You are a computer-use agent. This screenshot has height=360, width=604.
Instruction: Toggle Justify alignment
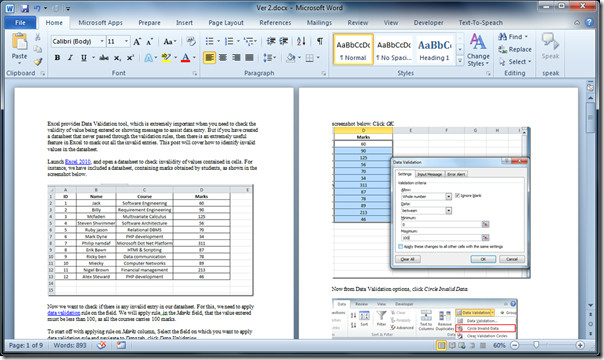pos(250,58)
